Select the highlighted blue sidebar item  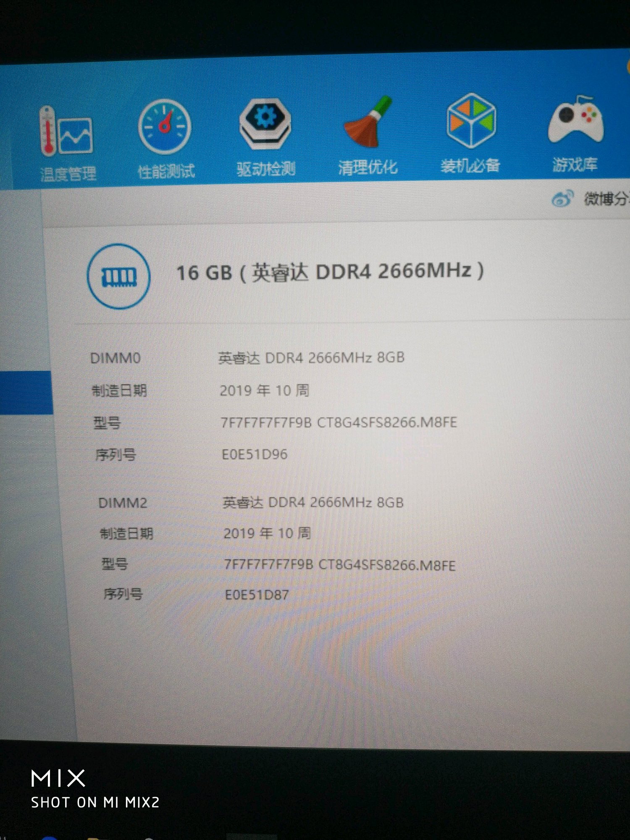pos(26,392)
